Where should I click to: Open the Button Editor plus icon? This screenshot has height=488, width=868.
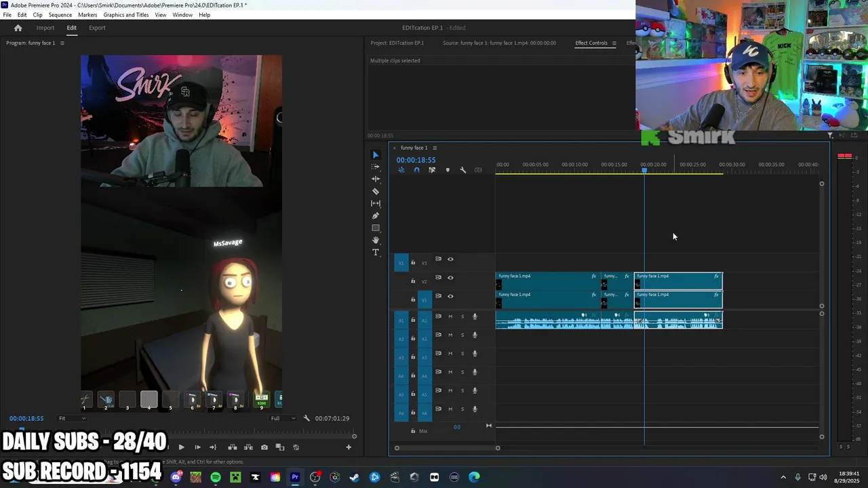pos(349,447)
